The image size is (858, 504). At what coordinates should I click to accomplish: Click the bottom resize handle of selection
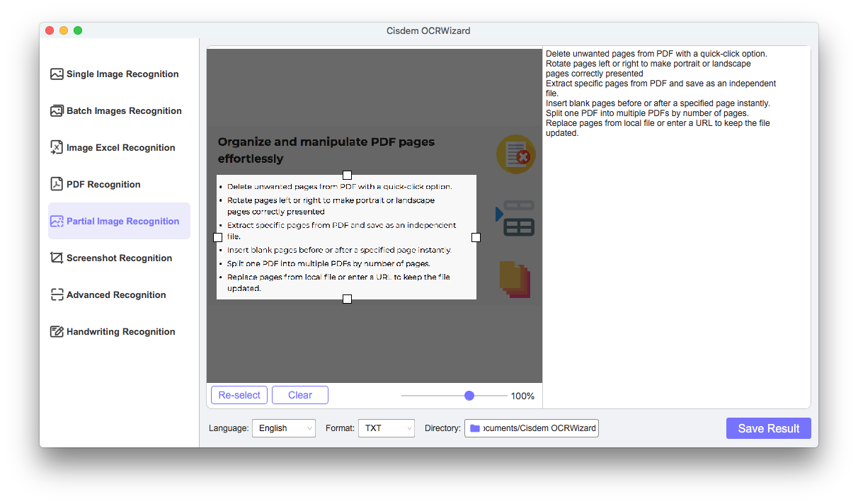click(x=347, y=299)
